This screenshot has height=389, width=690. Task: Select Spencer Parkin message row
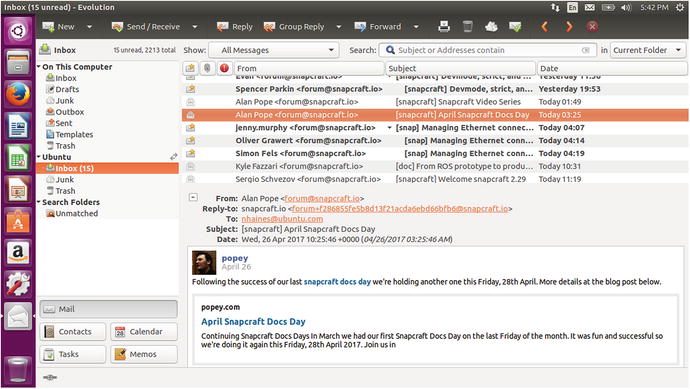[435, 89]
